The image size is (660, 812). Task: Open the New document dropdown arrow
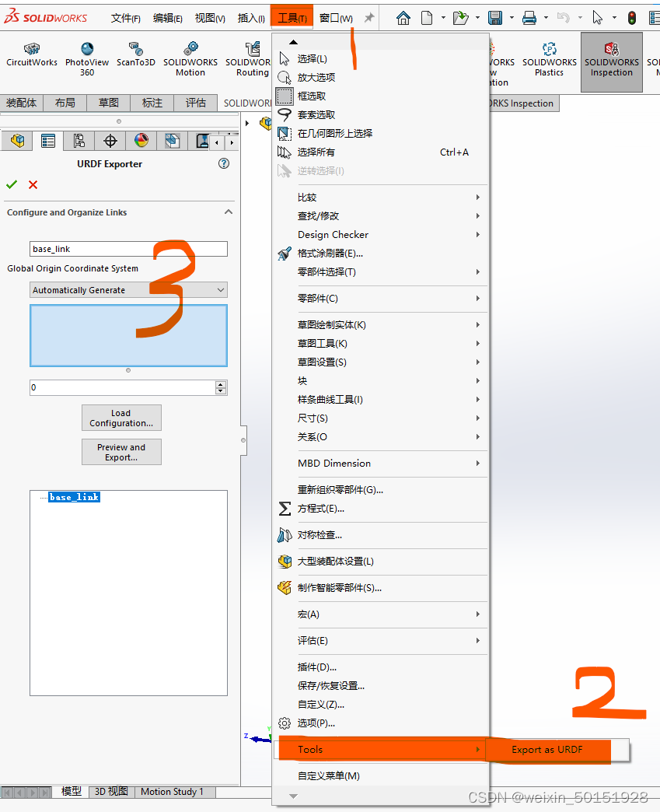pos(443,18)
